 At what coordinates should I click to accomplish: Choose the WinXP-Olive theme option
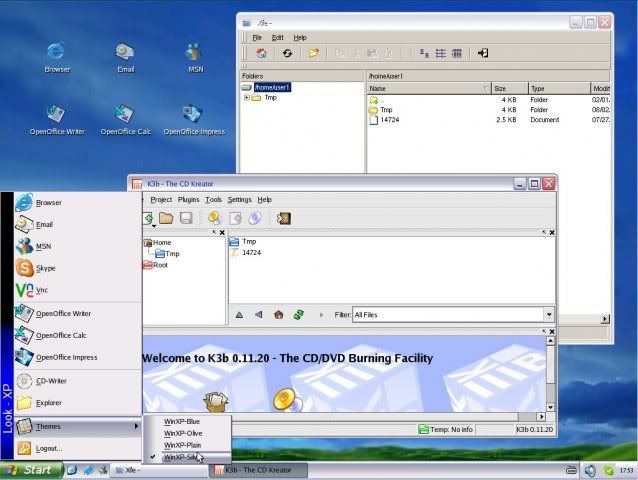coord(186,433)
